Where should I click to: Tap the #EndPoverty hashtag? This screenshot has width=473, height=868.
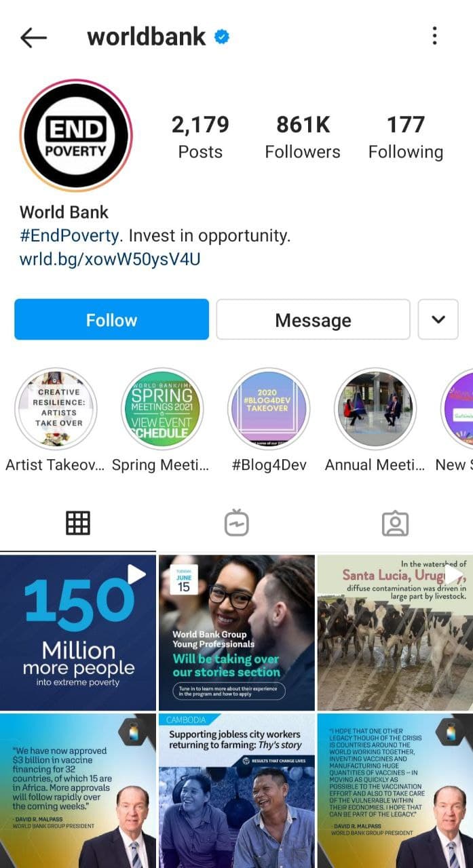pyautogui.click(x=70, y=236)
